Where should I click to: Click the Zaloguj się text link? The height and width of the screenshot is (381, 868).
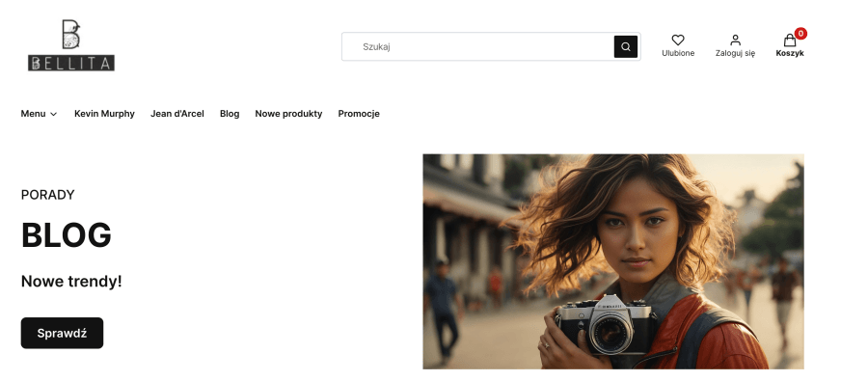pos(735,53)
